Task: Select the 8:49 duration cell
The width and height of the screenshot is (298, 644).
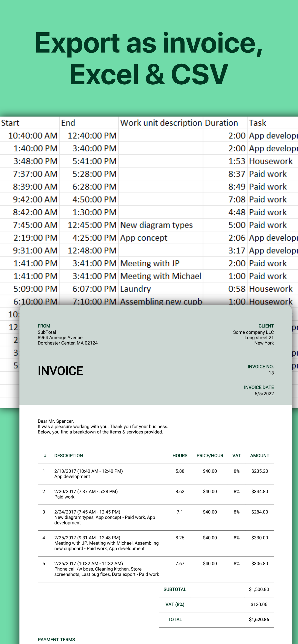Action: point(225,186)
